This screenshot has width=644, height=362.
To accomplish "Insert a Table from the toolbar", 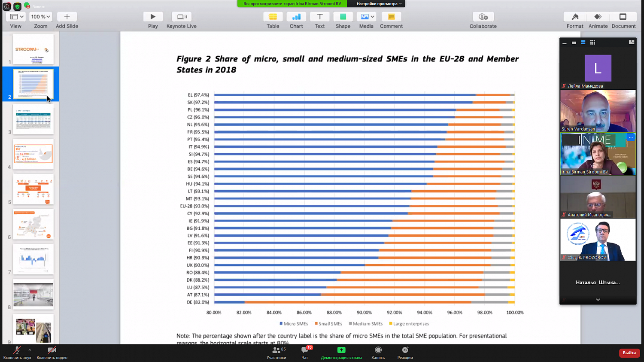I will pyautogui.click(x=273, y=17).
